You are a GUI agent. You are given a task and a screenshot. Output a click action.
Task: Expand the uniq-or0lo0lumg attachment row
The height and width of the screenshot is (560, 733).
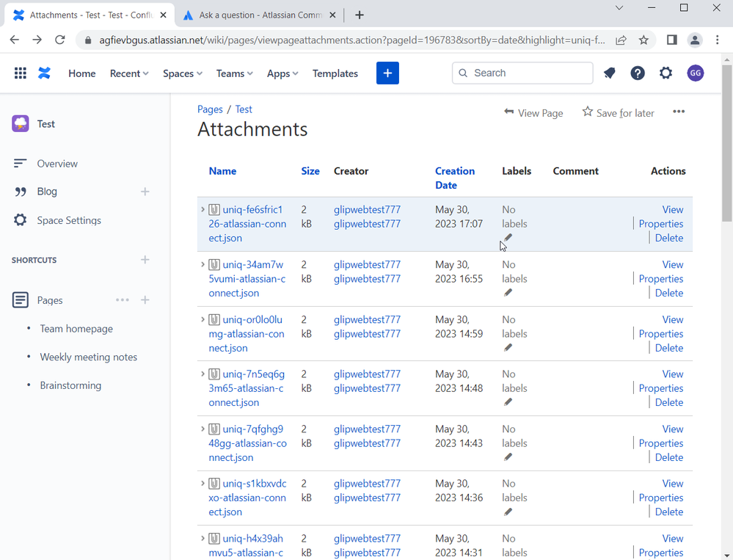(x=203, y=320)
